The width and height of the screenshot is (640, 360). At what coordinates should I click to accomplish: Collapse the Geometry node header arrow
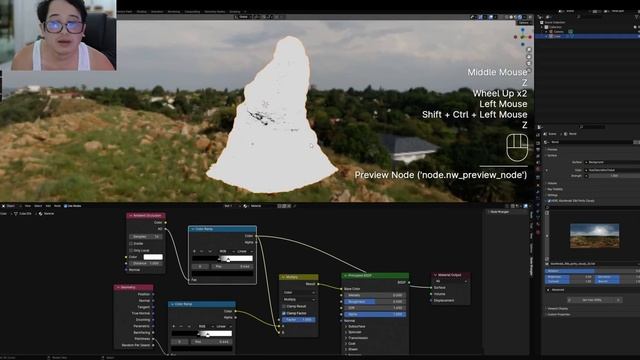[118, 287]
